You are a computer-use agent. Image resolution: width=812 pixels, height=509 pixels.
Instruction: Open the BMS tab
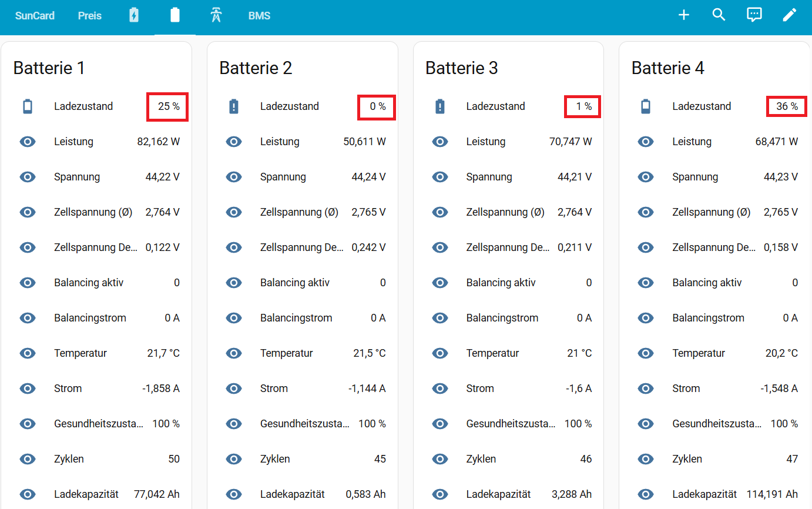tap(259, 16)
